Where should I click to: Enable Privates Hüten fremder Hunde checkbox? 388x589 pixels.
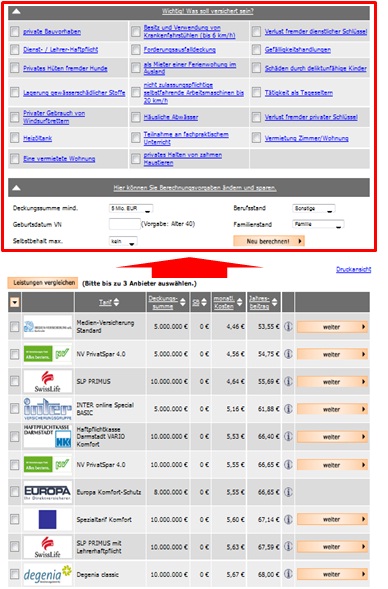[x=15, y=68]
